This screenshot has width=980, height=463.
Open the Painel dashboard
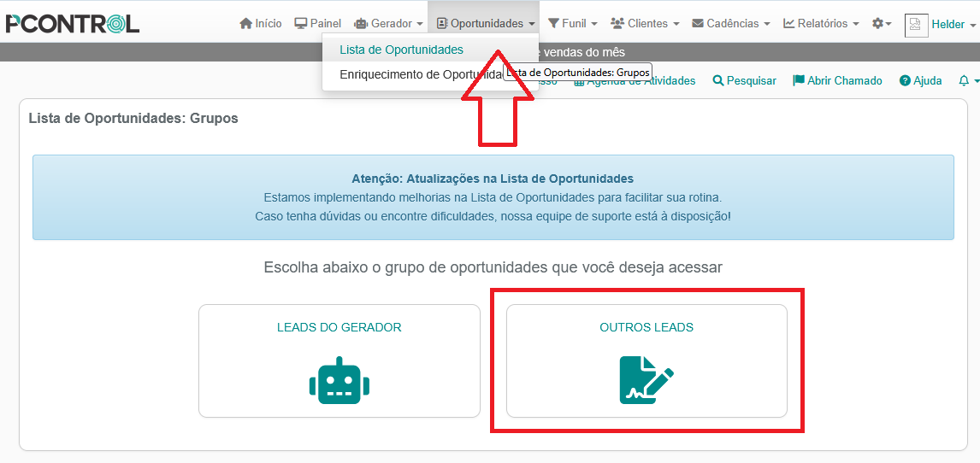[x=317, y=24]
